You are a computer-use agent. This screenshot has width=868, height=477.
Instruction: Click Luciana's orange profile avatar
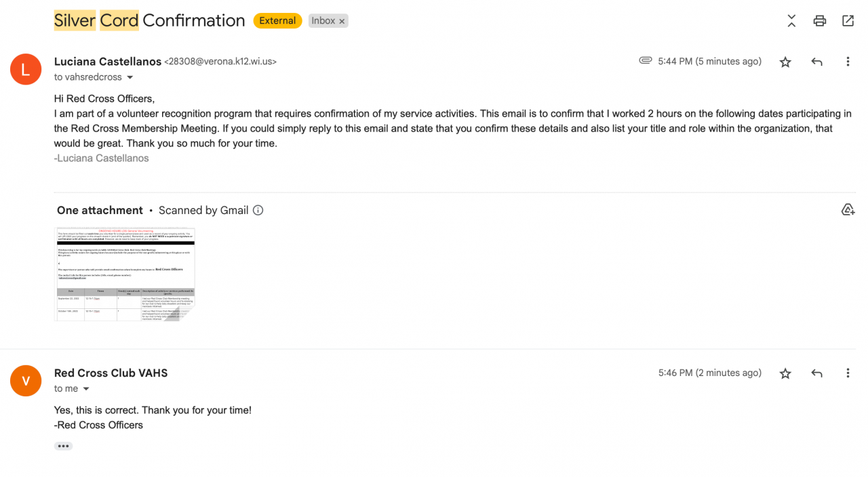click(x=26, y=69)
